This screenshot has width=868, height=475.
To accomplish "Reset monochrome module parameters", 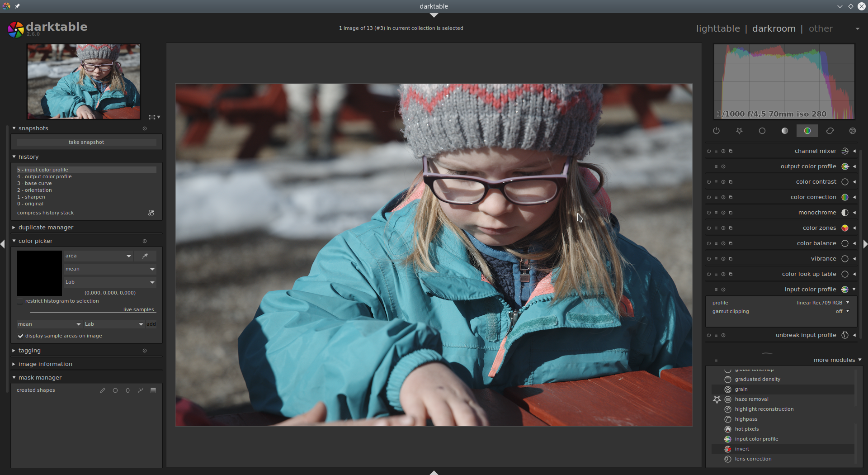I will click(x=723, y=213).
